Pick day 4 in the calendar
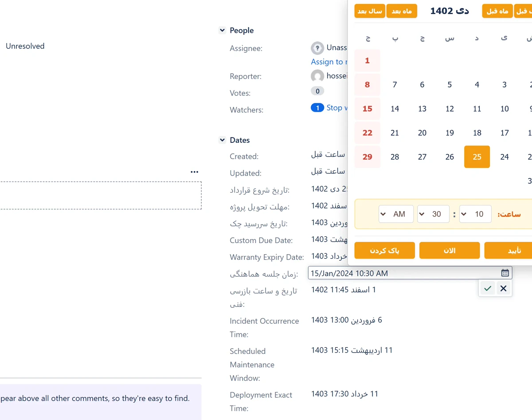532x420 pixels. (x=477, y=85)
